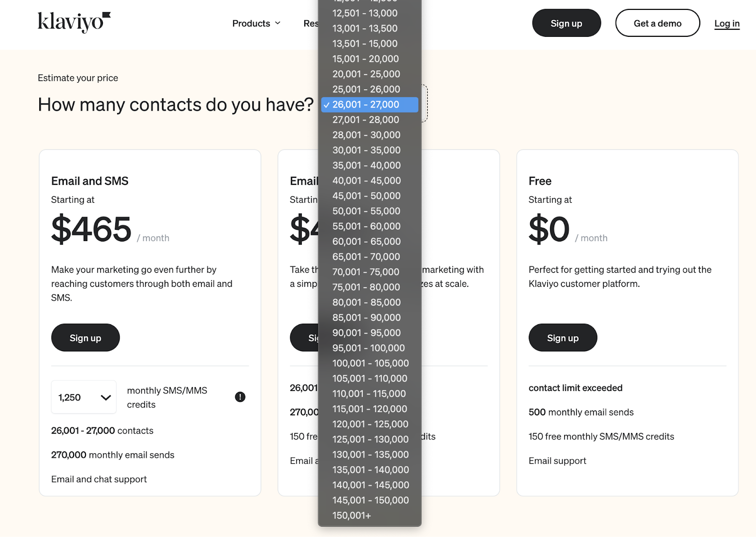Image resolution: width=756 pixels, height=537 pixels.
Task: Click the SMS credits info icon
Action: pos(240,397)
